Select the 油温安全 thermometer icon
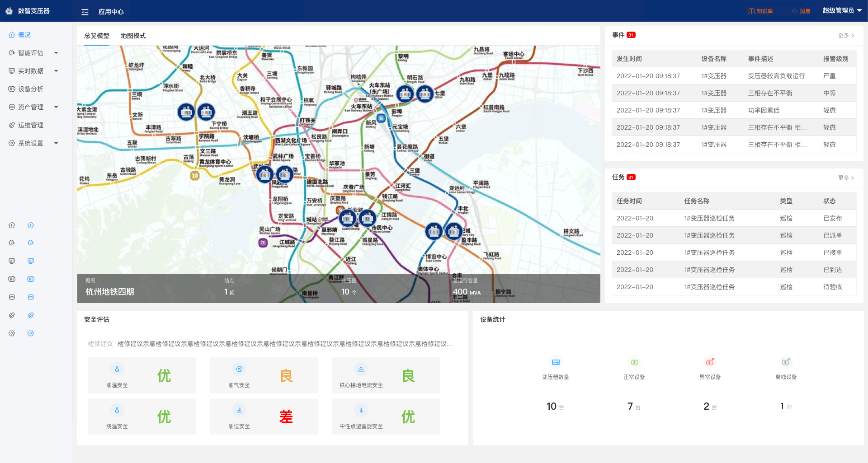This screenshot has width=868, height=463. [x=117, y=369]
